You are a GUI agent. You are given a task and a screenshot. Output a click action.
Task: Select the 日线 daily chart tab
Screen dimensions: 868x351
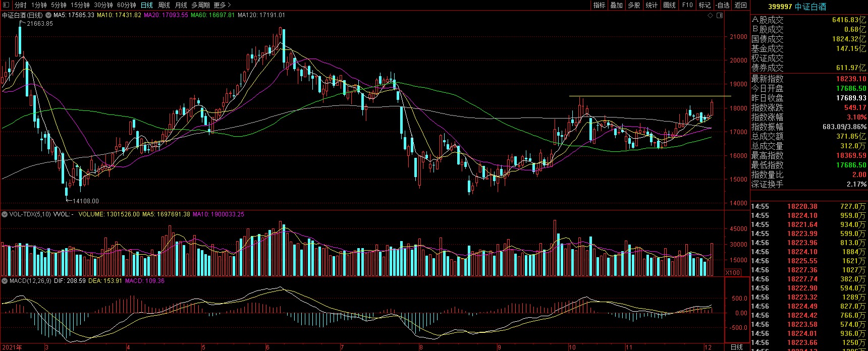point(147,5)
